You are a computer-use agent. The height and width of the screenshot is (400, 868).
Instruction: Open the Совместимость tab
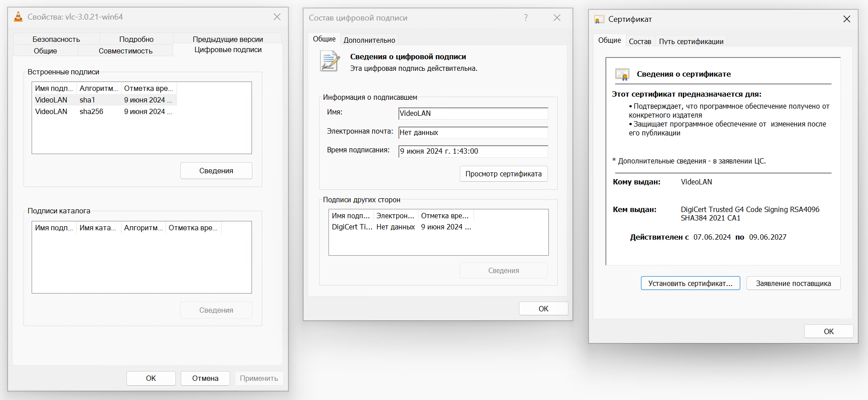coord(126,51)
